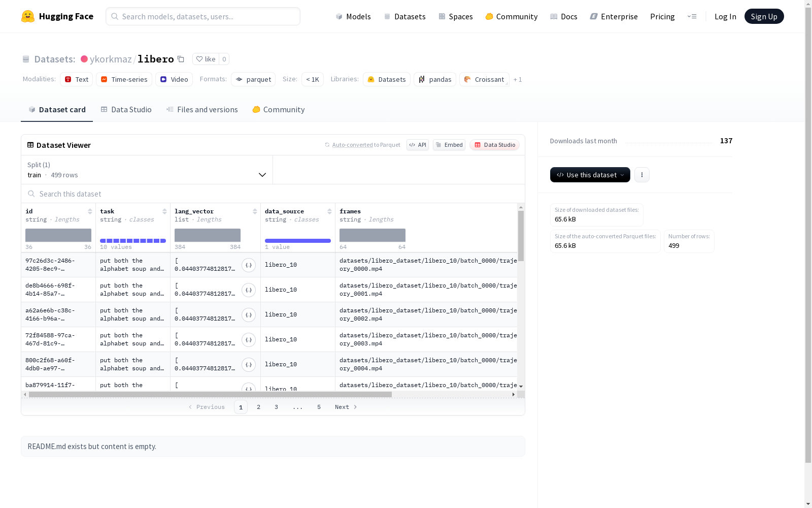The height and width of the screenshot is (508, 812).
Task: Click the Datasets library tag
Action: click(387, 79)
